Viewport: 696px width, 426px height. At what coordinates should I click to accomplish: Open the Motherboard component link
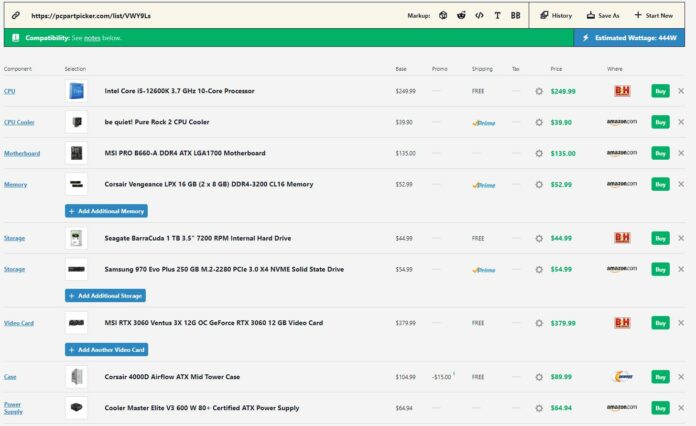coord(22,153)
